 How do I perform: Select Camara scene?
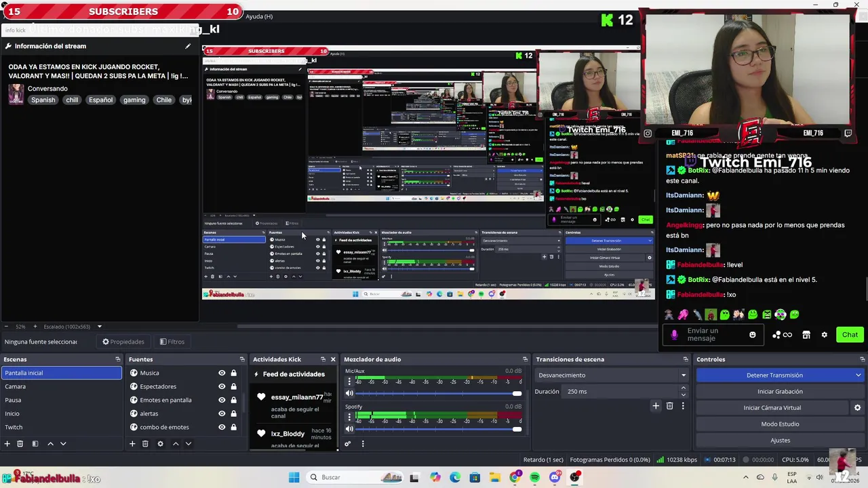click(61, 386)
